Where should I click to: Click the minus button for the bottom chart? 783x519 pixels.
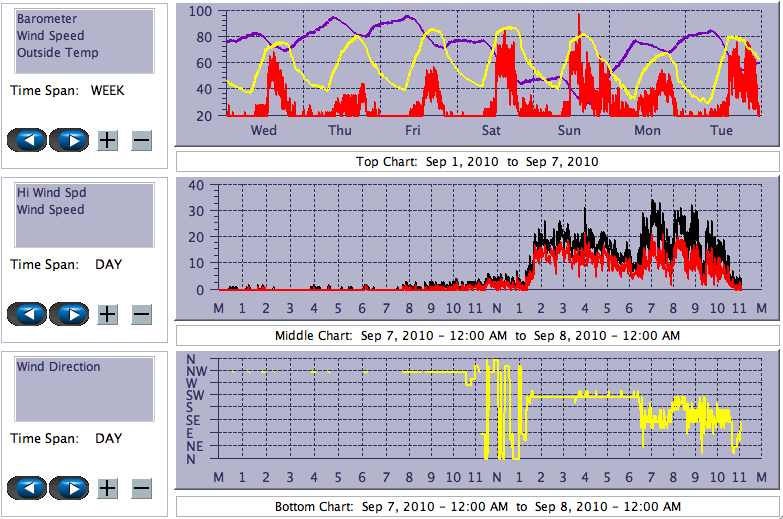[x=141, y=488]
